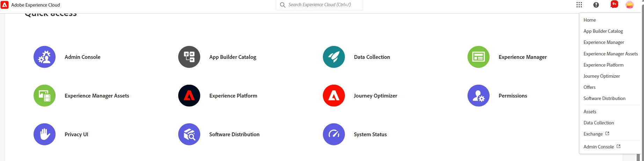This screenshot has width=644, height=161.
Task: Select Software Distribution in switcher menu
Action: (605, 98)
